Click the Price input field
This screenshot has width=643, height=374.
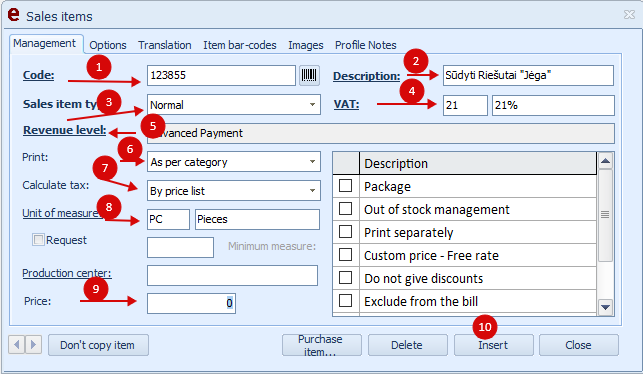191,303
